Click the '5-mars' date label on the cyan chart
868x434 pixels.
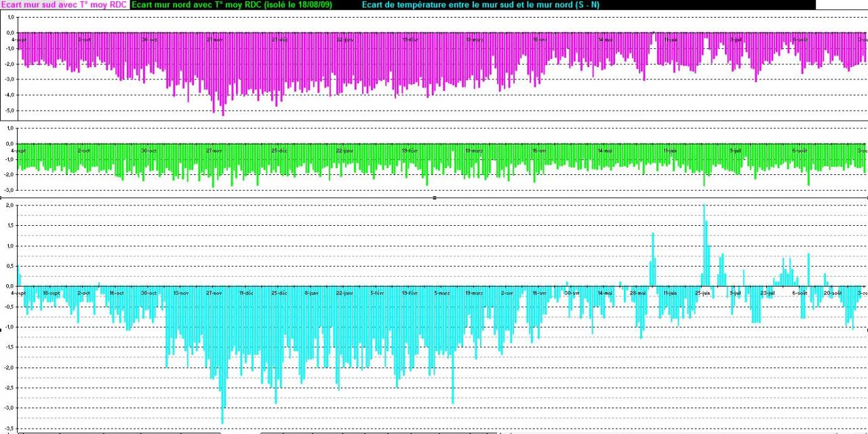point(441,293)
